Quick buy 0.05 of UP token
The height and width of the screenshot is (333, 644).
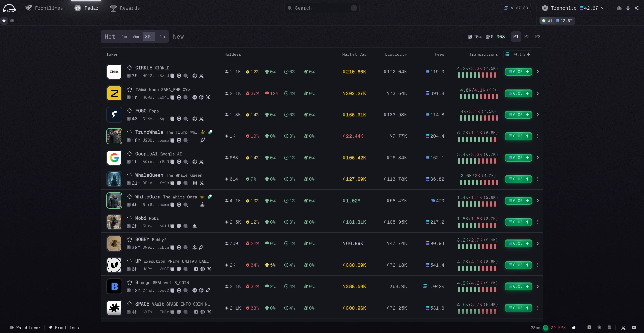pos(518,265)
